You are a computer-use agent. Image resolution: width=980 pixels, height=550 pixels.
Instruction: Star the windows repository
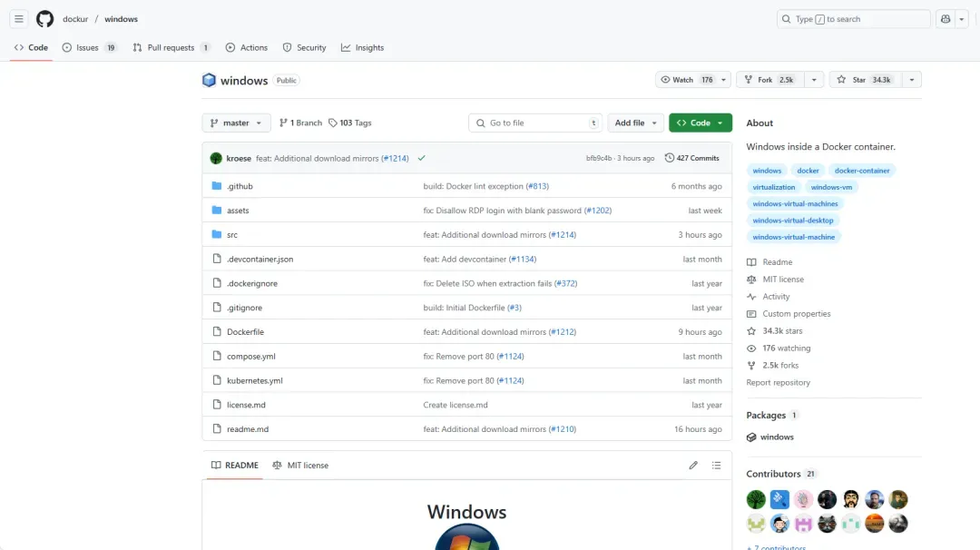866,80
